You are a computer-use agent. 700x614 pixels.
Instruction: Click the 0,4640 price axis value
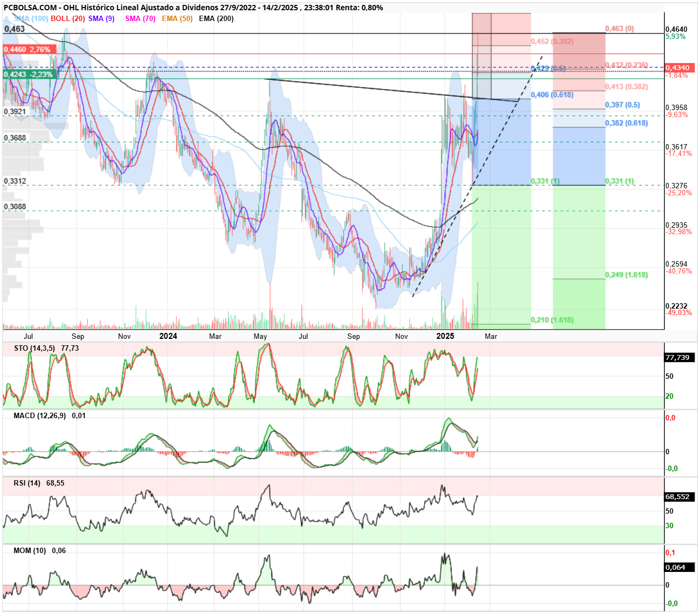click(x=676, y=29)
